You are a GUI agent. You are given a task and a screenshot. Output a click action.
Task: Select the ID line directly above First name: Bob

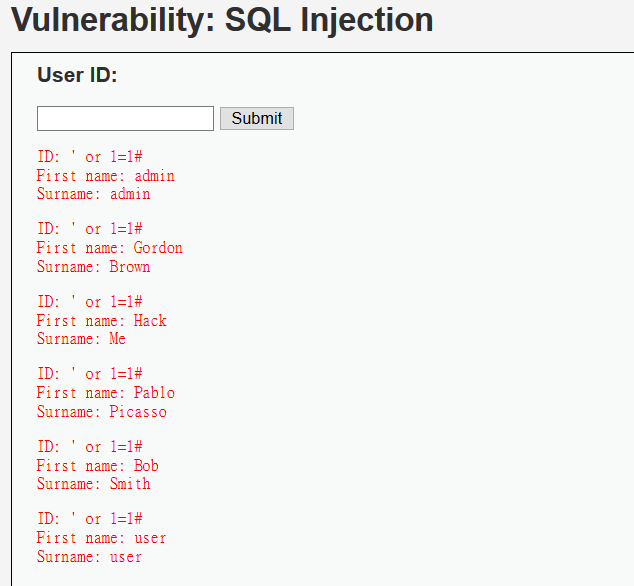point(90,447)
